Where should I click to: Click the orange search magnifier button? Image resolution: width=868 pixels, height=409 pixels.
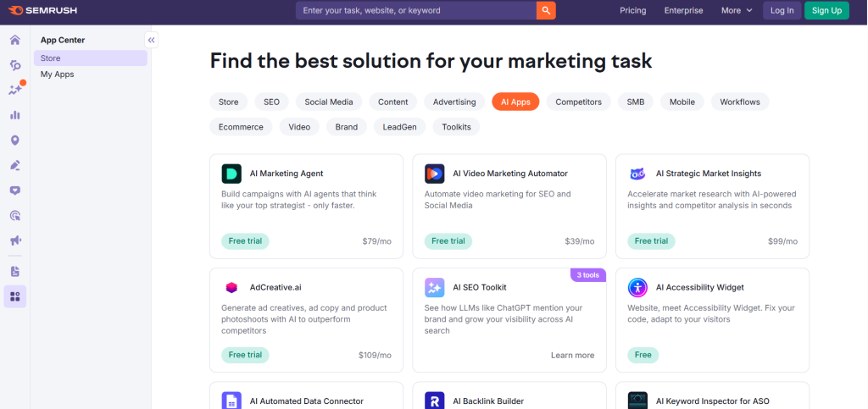click(547, 10)
